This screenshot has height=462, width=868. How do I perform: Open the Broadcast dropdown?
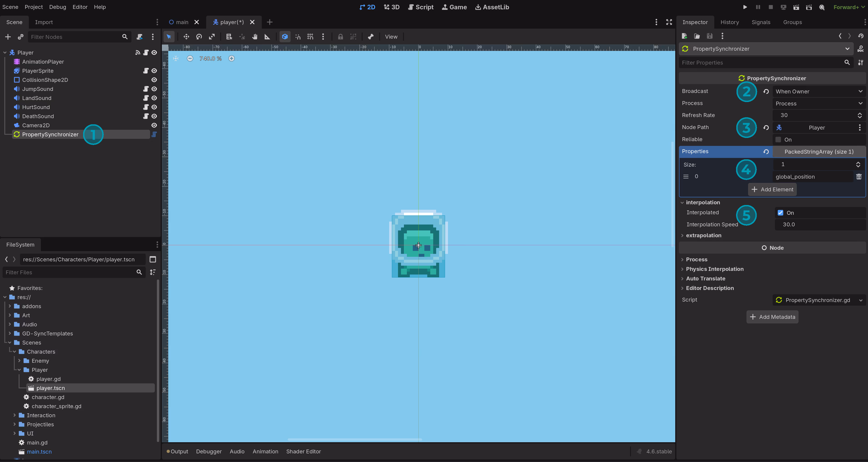tap(819, 91)
